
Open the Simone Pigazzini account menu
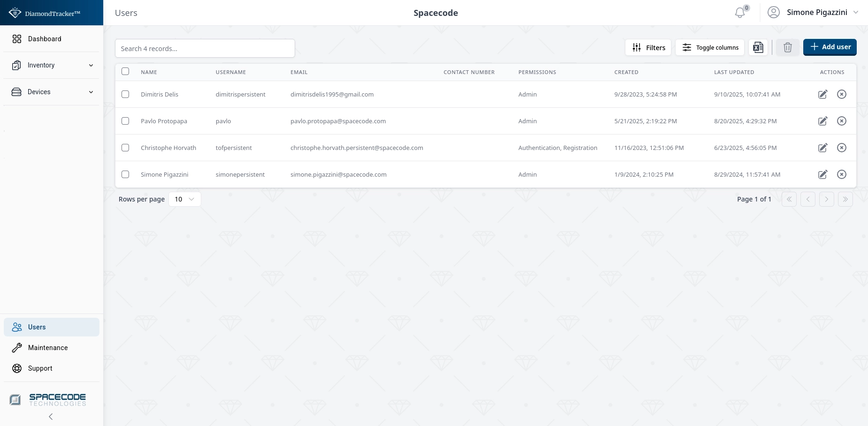coord(816,13)
